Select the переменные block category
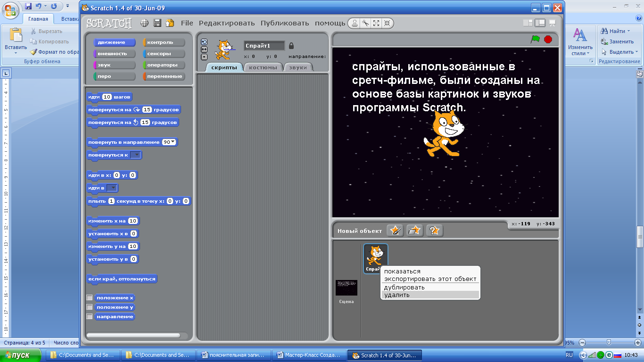This screenshot has height=362, width=644. tap(164, 76)
